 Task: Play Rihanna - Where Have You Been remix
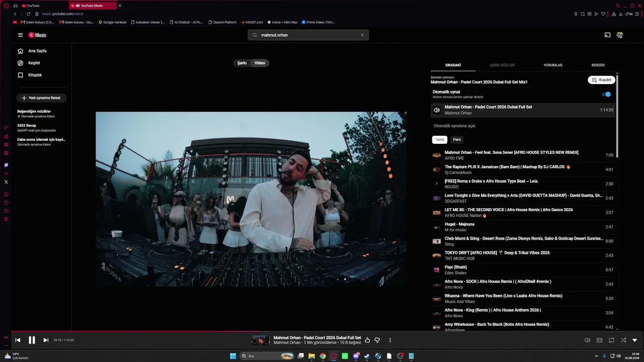tap(523, 299)
